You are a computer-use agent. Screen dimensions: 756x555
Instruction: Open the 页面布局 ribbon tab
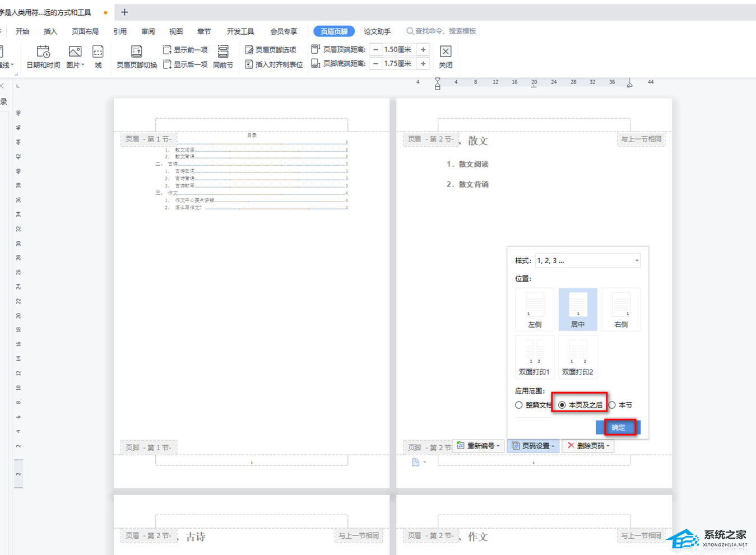tap(85, 31)
